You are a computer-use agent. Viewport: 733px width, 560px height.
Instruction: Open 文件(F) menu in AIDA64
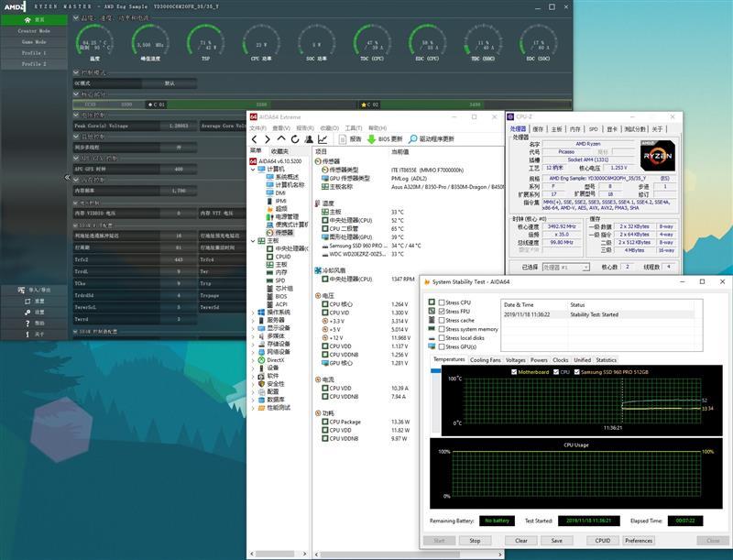[x=258, y=128]
